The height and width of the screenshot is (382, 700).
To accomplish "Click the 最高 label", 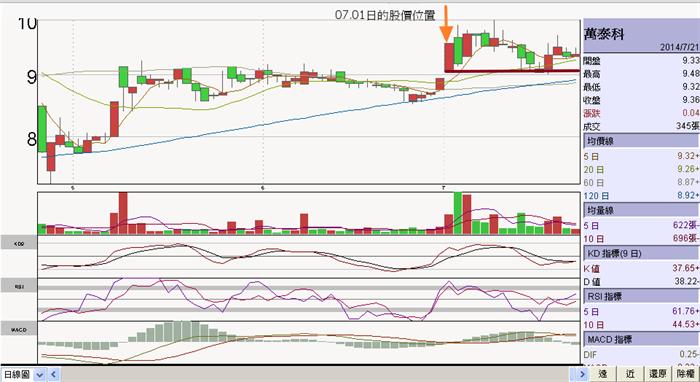I will [x=592, y=74].
